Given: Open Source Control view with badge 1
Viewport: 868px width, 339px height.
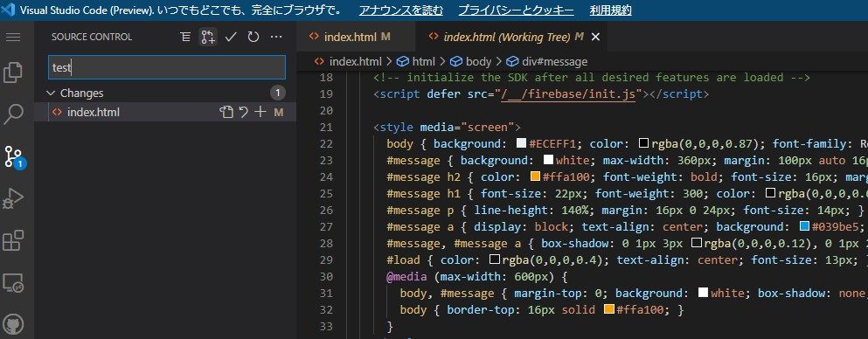Looking at the screenshot, I should click(x=13, y=156).
